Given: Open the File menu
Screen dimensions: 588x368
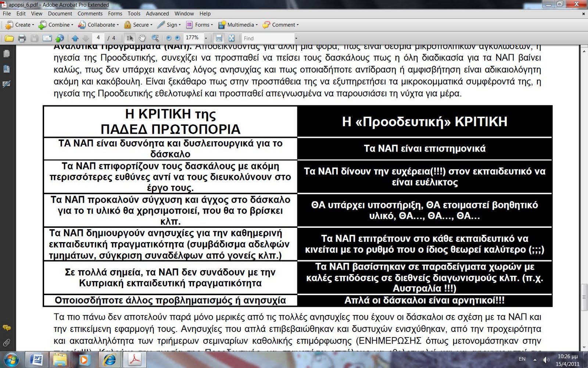Looking at the screenshot, I should [7, 14].
